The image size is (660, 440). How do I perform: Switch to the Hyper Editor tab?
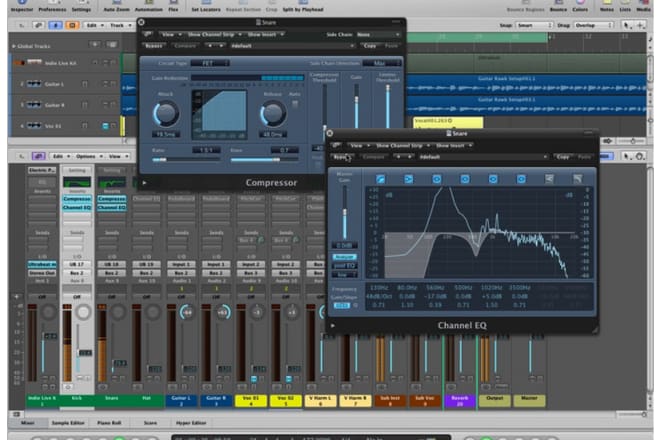[191, 423]
